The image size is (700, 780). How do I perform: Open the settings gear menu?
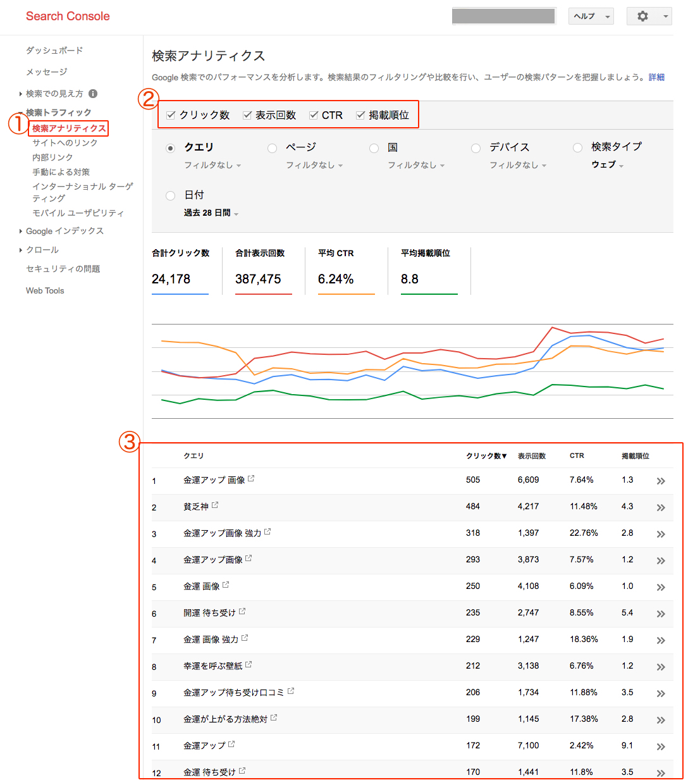(x=649, y=16)
